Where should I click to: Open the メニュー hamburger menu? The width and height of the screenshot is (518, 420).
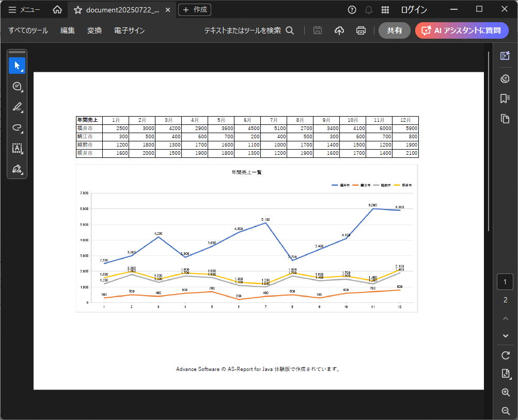point(24,10)
